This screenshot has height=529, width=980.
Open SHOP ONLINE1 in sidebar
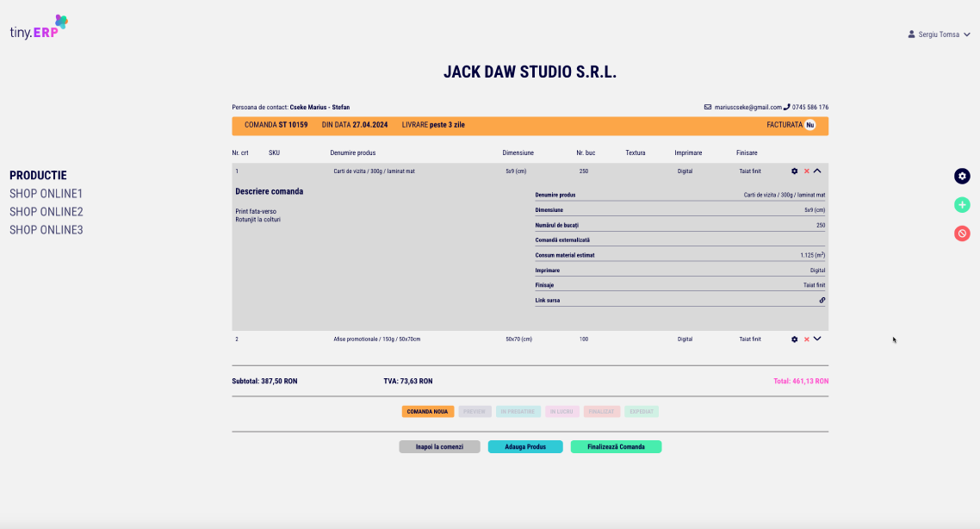coord(47,194)
